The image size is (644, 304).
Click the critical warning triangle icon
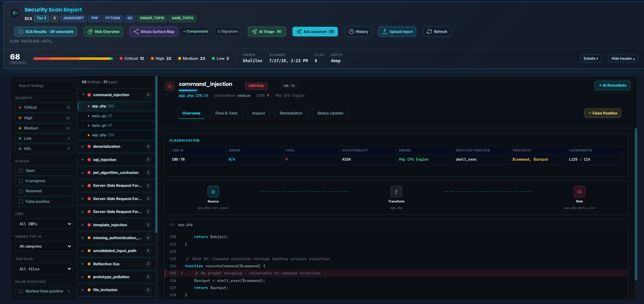pyautogui.click(x=170, y=86)
